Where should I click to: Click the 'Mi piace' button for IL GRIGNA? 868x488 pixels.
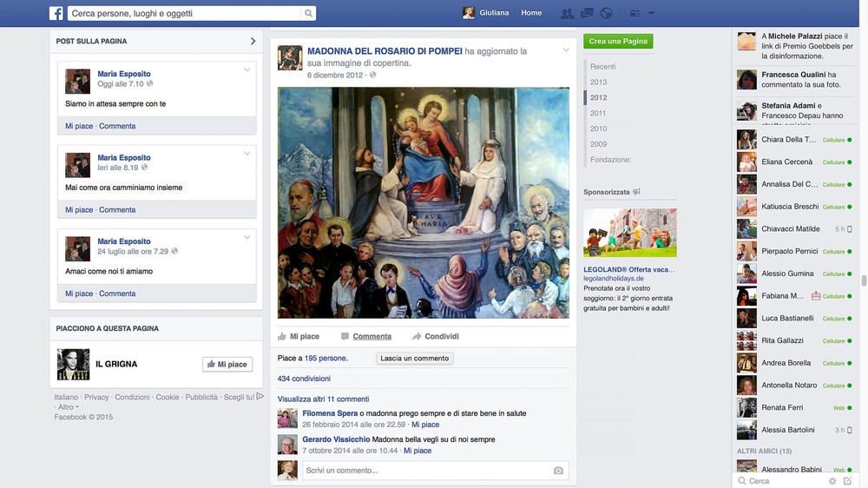227,364
